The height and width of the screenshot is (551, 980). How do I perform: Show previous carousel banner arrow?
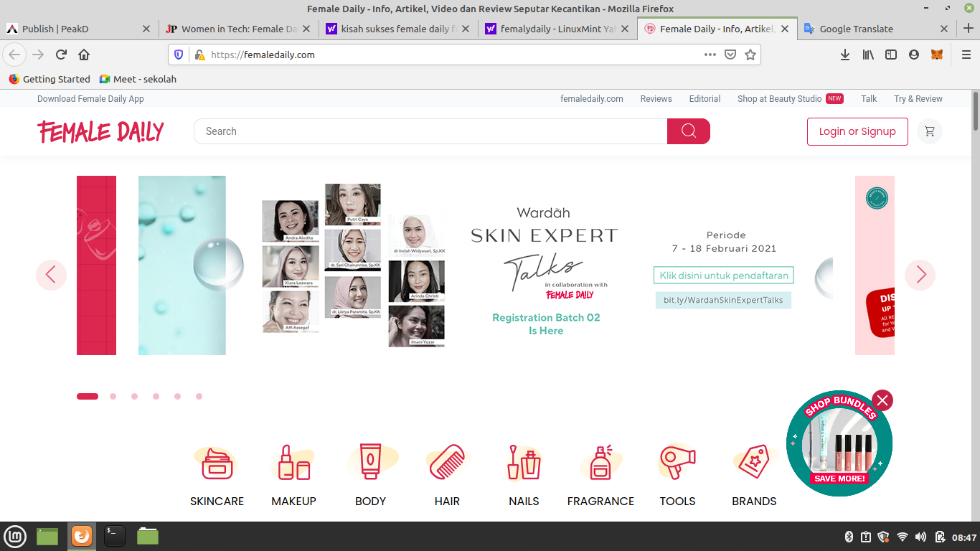(51, 275)
